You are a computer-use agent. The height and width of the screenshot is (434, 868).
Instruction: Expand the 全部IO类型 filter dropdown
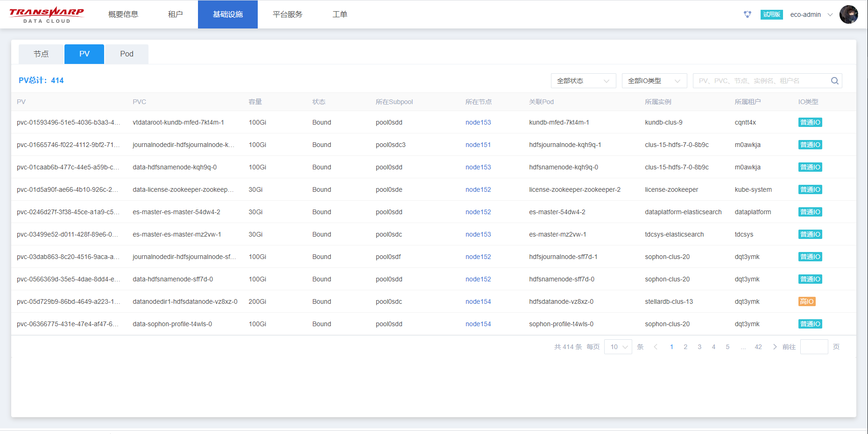click(655, 81)
